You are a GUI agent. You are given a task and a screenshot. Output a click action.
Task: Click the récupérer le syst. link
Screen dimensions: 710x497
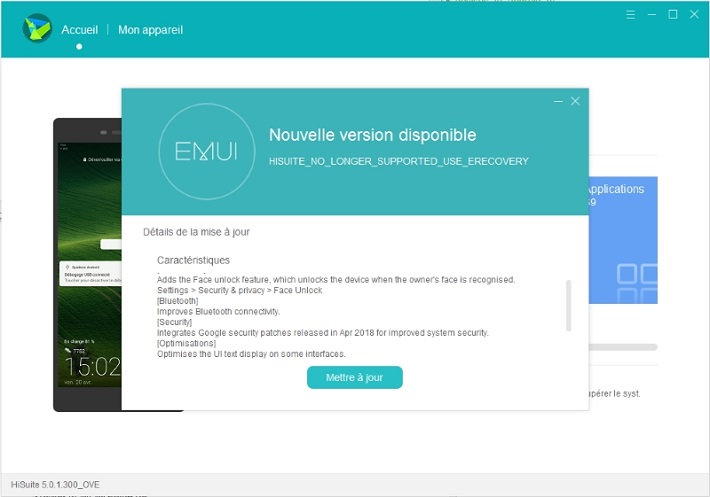[614, 394]
